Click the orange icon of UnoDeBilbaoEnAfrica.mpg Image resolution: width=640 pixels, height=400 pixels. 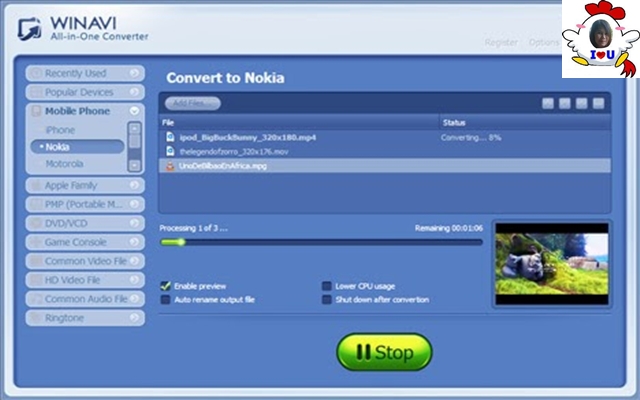click(170, 166)
